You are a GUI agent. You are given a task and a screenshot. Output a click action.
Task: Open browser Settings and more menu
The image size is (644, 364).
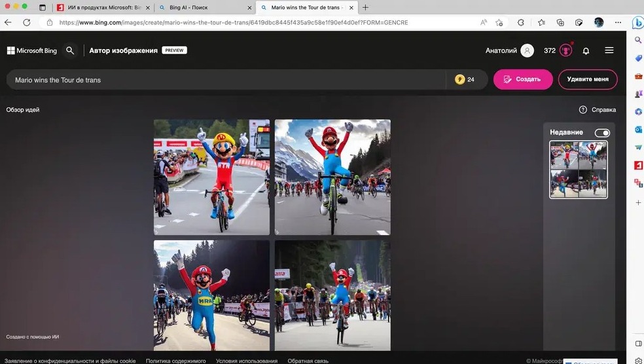tap(617, 22)
